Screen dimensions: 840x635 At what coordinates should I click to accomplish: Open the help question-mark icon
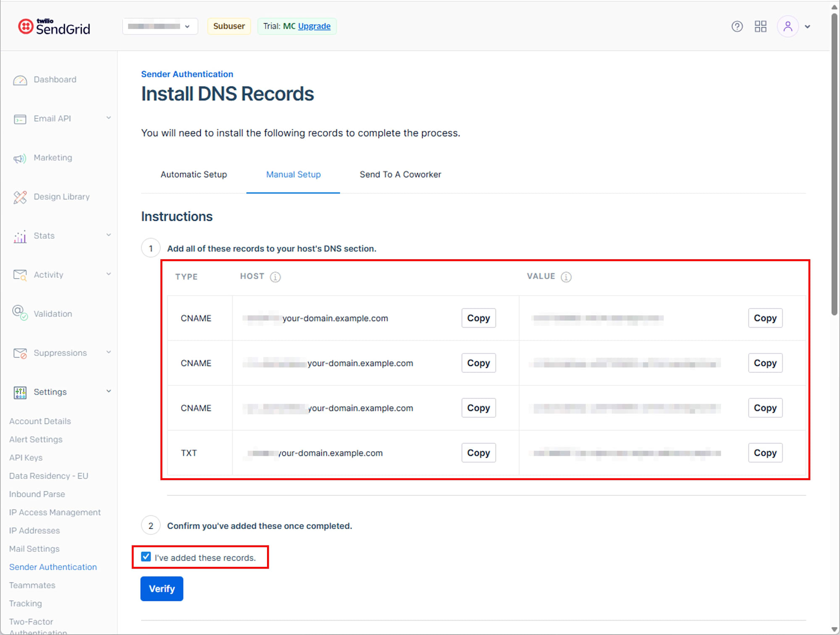tap(737, 26)
